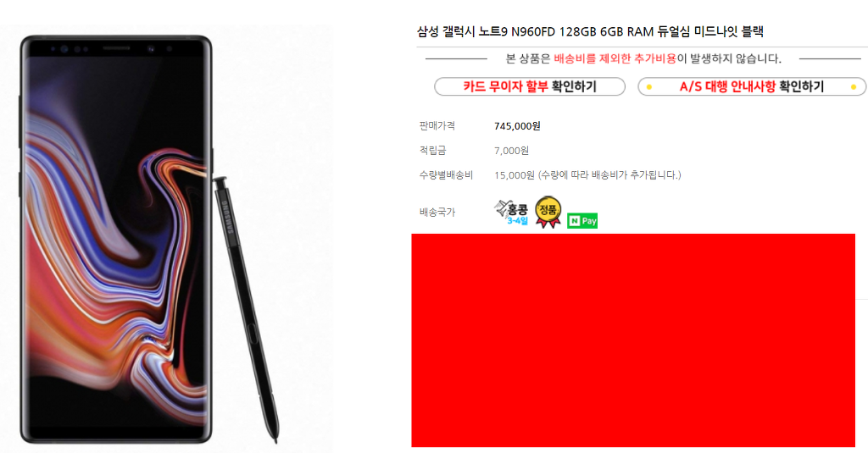Click the 적립금 label
The height and width of the screenshot is (453, 868).
click(433, 150)
